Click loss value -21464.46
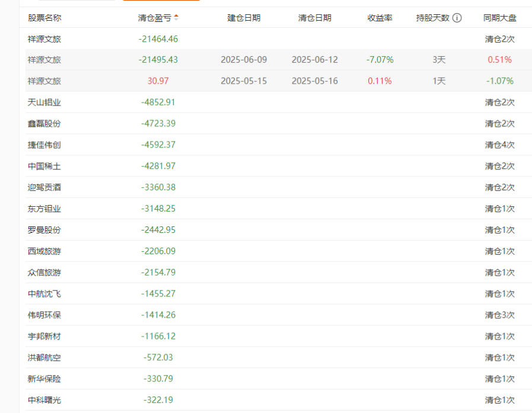This screenshot has height=413, width=532. tap(158, 39)
